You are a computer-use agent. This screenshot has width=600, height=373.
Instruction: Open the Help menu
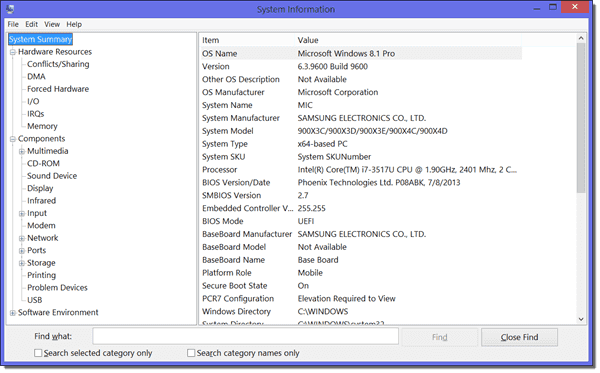point(74,24)
